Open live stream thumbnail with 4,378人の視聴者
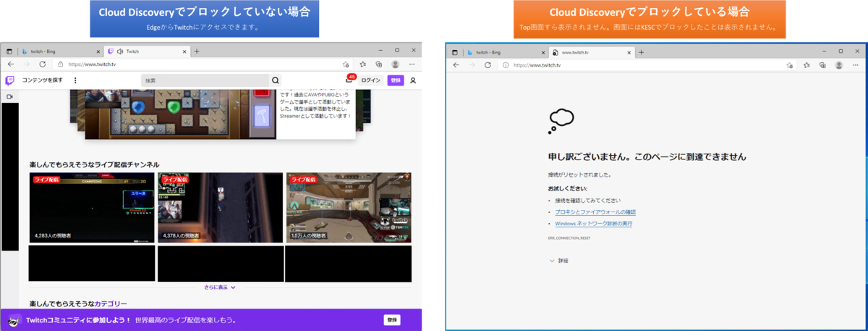 [220, 208]
